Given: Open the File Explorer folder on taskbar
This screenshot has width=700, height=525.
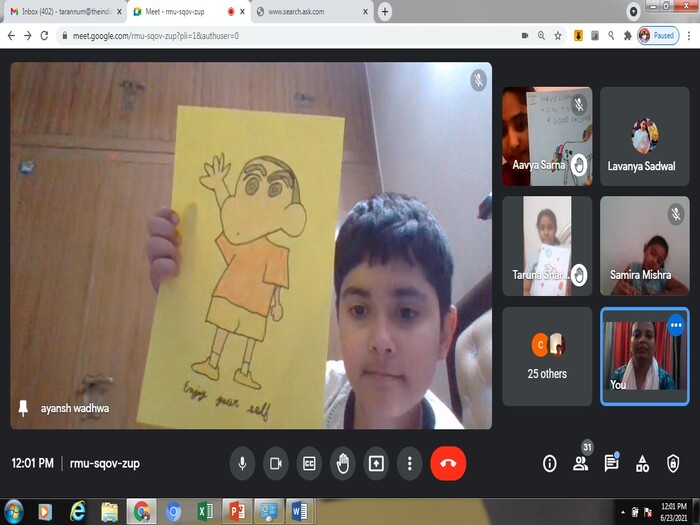Looking at the screenshot, I should coord(109,512).
